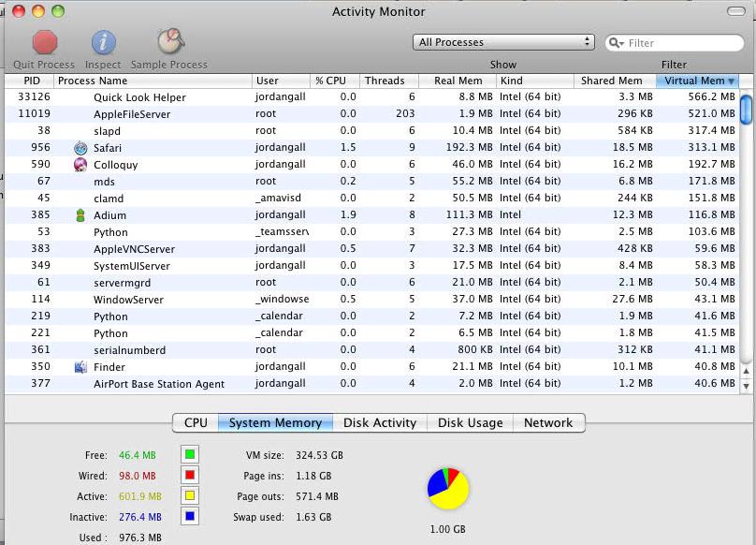This screenshot has height=545, width=756.
Task: Click the process list scrollbar thumb
Action: coord(747,110)
